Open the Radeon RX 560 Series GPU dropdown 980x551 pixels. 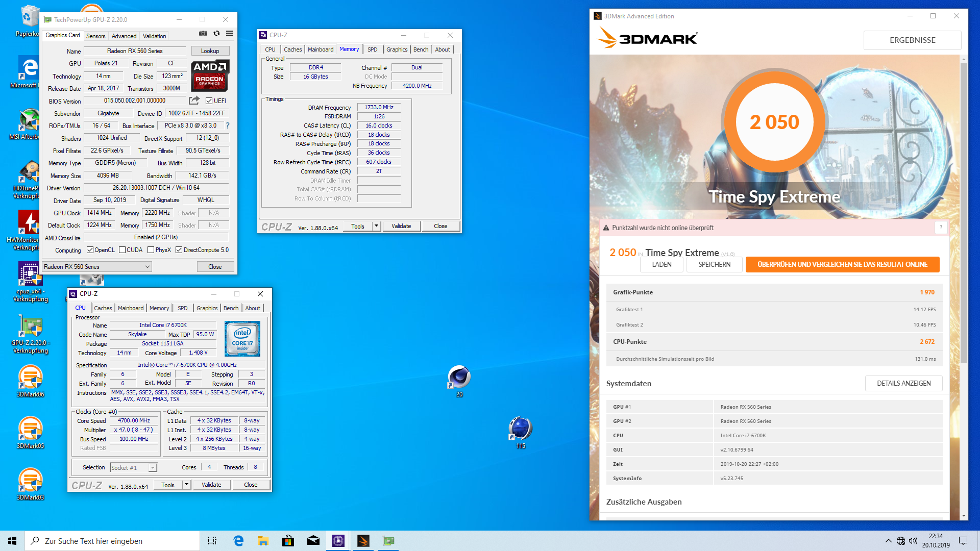point(97,267)
